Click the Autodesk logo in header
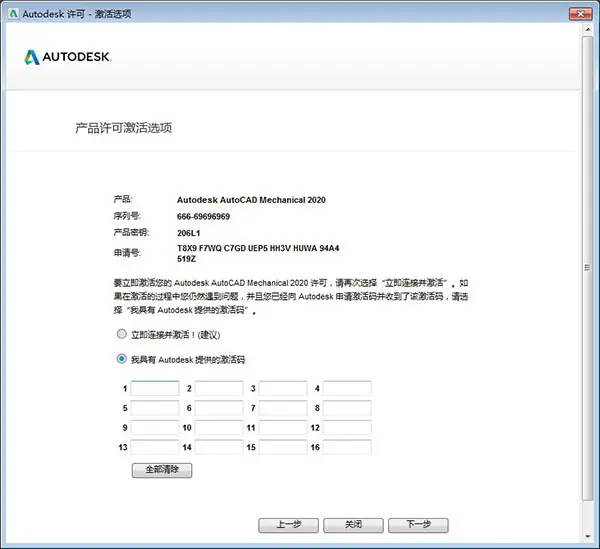The image size is (600, 549). click(68, 57)
